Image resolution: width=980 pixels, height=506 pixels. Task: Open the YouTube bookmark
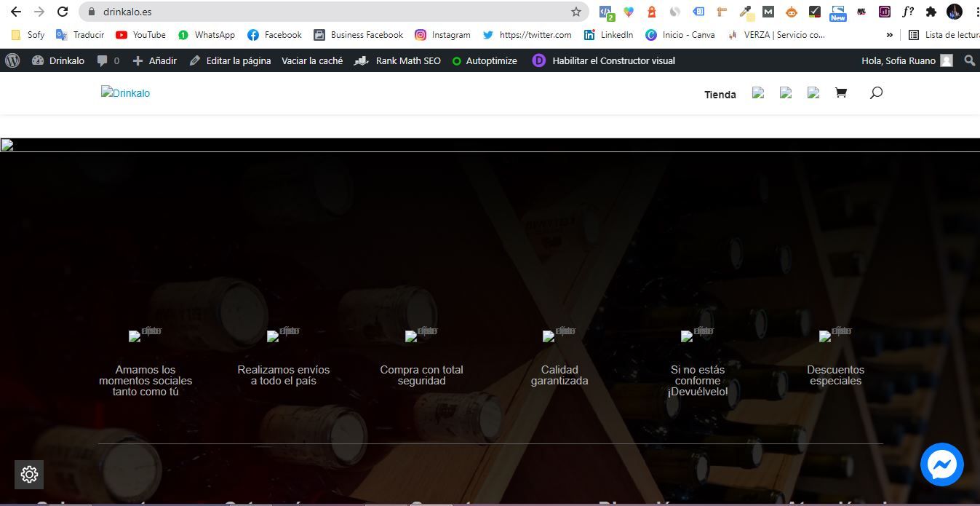140,34
